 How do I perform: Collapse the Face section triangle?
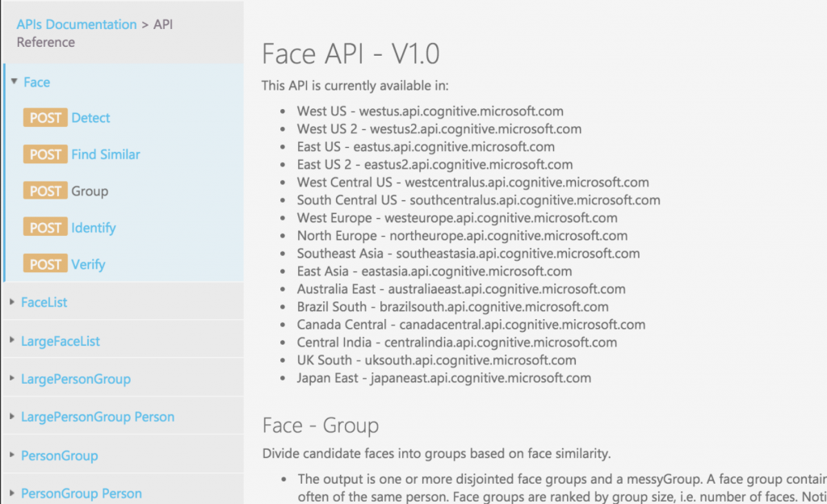pos(15,82)
